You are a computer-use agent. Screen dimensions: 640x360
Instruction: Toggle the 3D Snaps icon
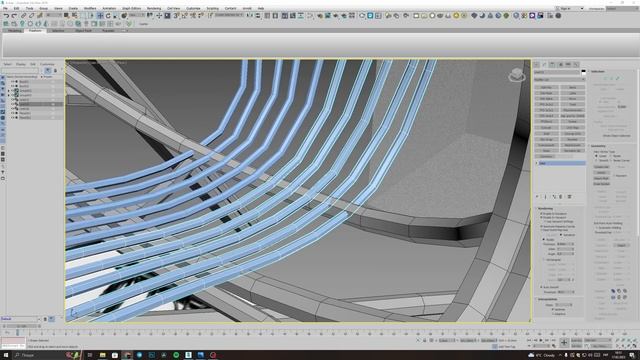click(x=176, y=16)
